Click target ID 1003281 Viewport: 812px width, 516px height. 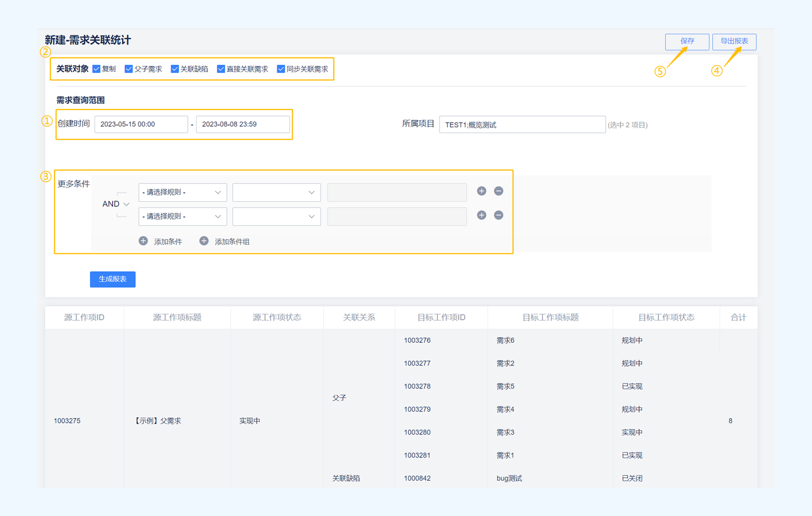click(417, 455)
